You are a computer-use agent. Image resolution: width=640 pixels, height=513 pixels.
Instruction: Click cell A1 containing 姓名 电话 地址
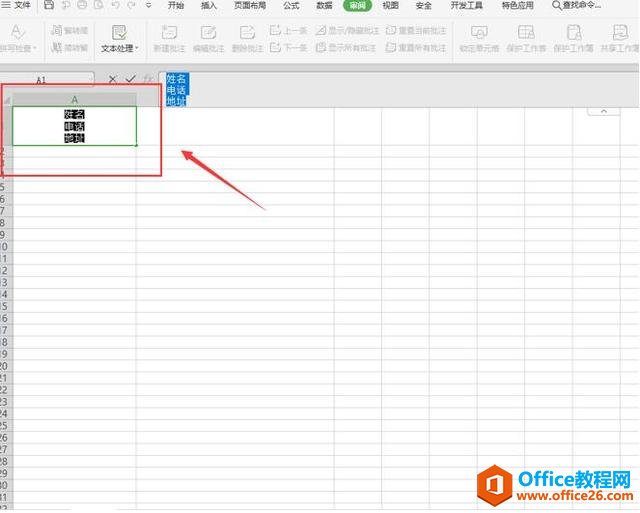74,126
